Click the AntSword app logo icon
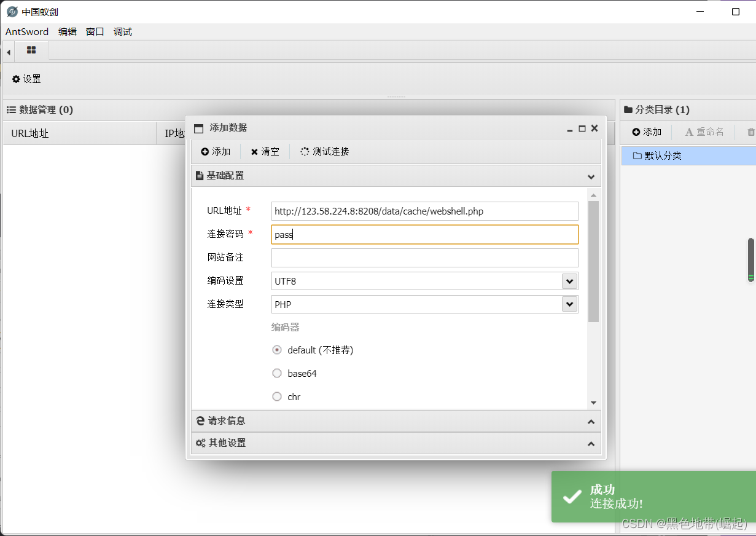The image size is (756, 536). tap(12, 12)
